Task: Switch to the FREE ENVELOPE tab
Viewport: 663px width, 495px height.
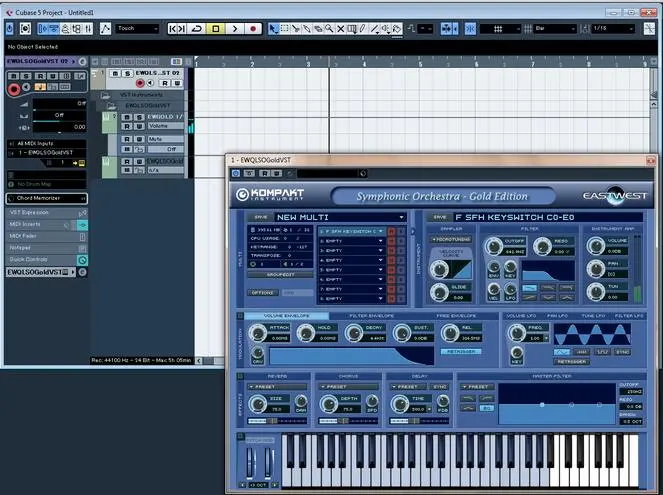Action: click(456, 316)
